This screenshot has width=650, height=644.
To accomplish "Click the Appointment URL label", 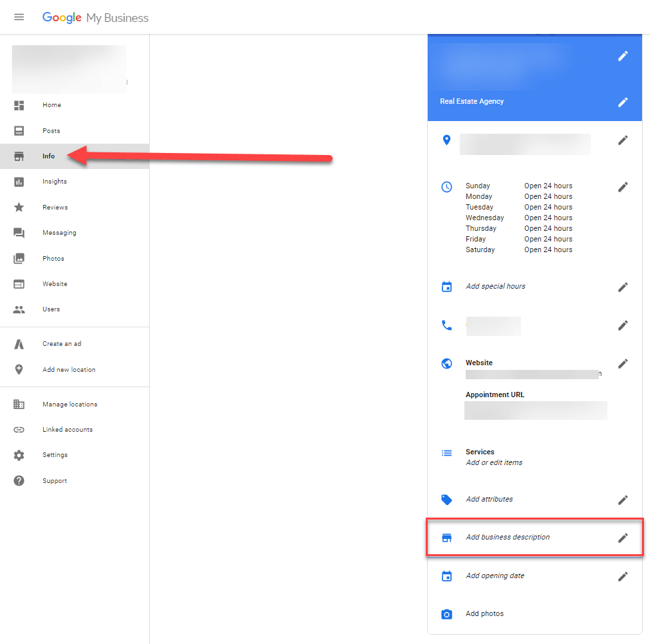I will tap(494, 395).
